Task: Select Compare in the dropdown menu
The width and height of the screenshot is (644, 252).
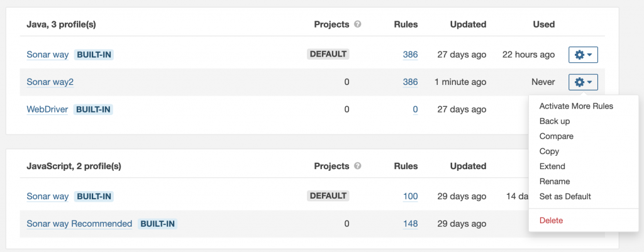Action: (557, 136)
